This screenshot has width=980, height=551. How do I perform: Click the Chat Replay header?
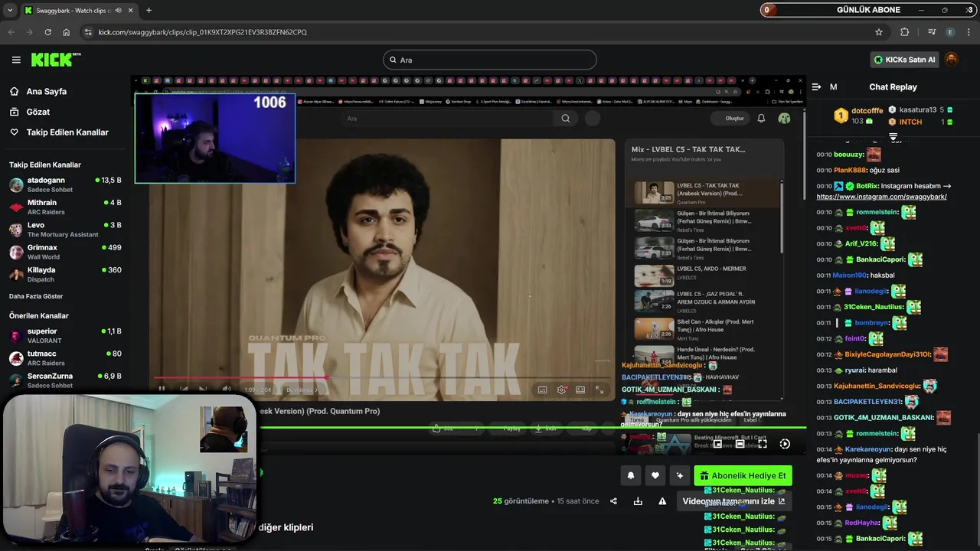pos(893,87)
